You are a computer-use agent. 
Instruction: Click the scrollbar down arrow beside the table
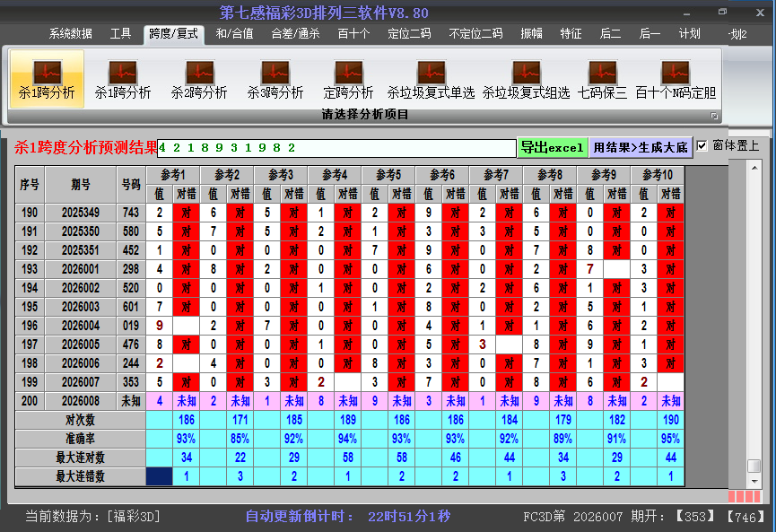[754, 481]
